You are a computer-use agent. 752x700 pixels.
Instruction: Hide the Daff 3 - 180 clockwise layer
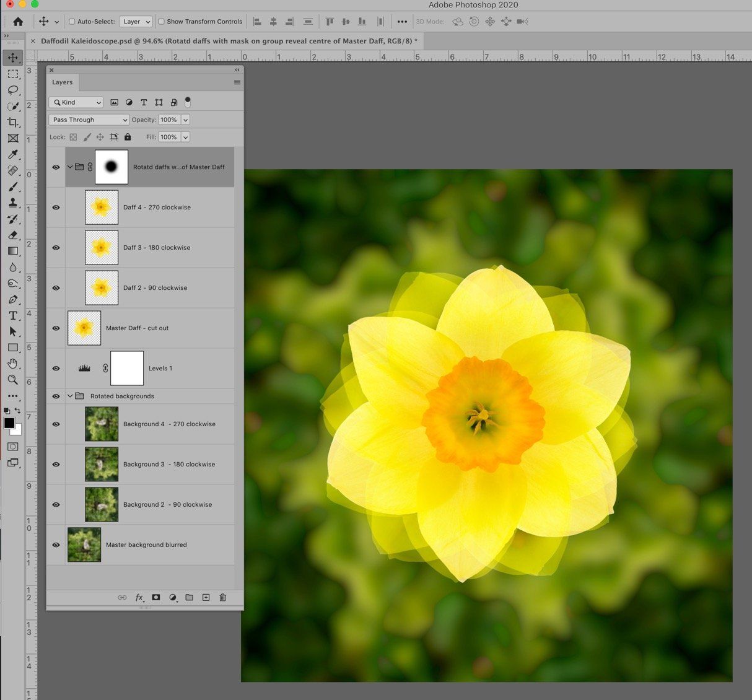[x=56, y=248]
